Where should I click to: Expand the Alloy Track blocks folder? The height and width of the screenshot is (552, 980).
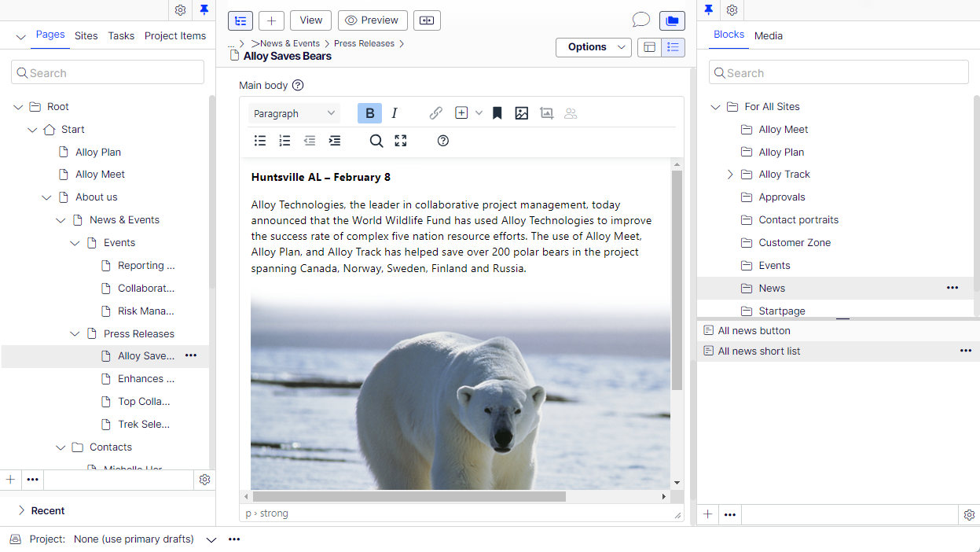click(729, 175)
